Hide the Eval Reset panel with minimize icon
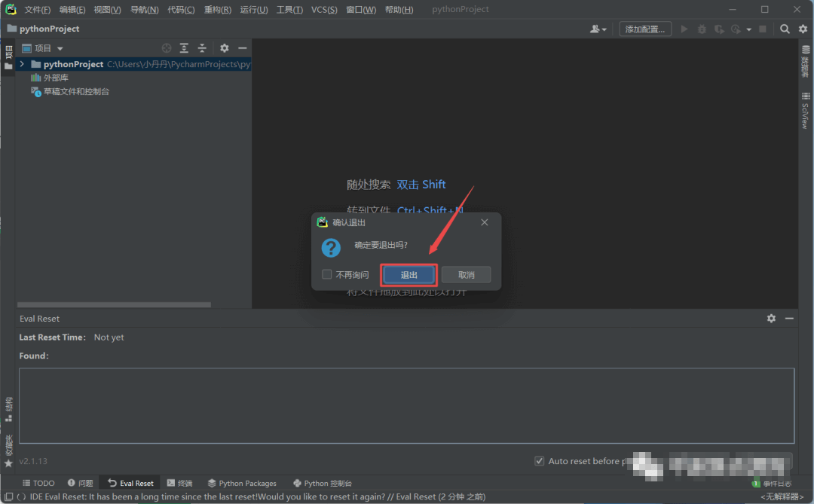Screen dimensions: 814x504 [x=789, y=319]
